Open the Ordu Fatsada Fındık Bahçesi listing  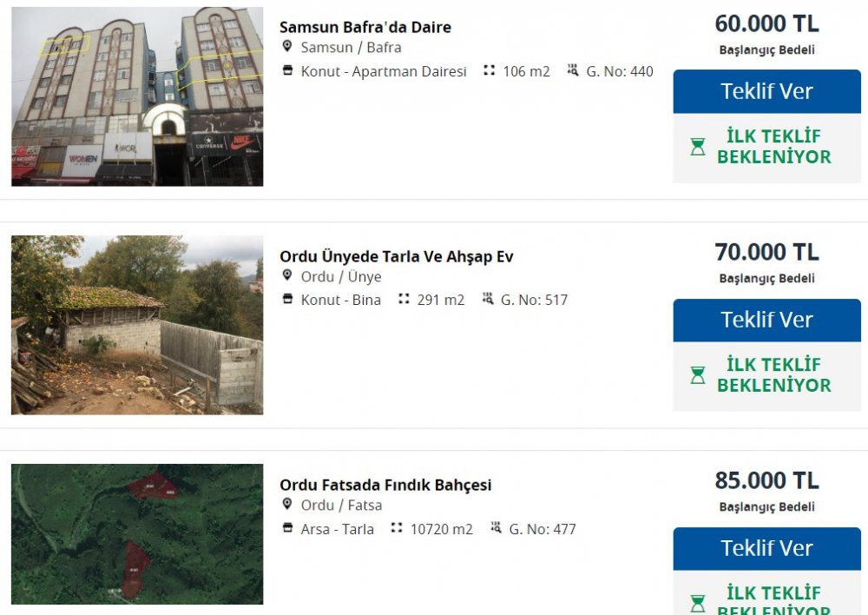click(x=386, y=485)
